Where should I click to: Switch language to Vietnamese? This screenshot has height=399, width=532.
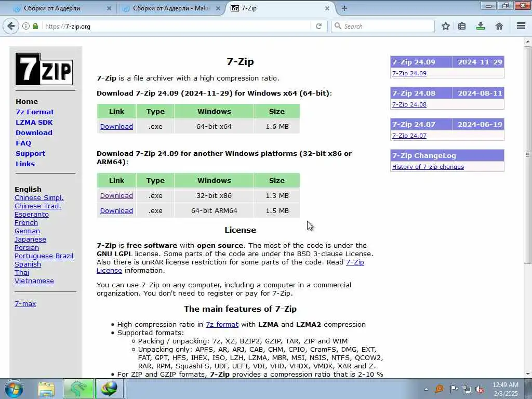pyautogui.click(x=34, y=281)
